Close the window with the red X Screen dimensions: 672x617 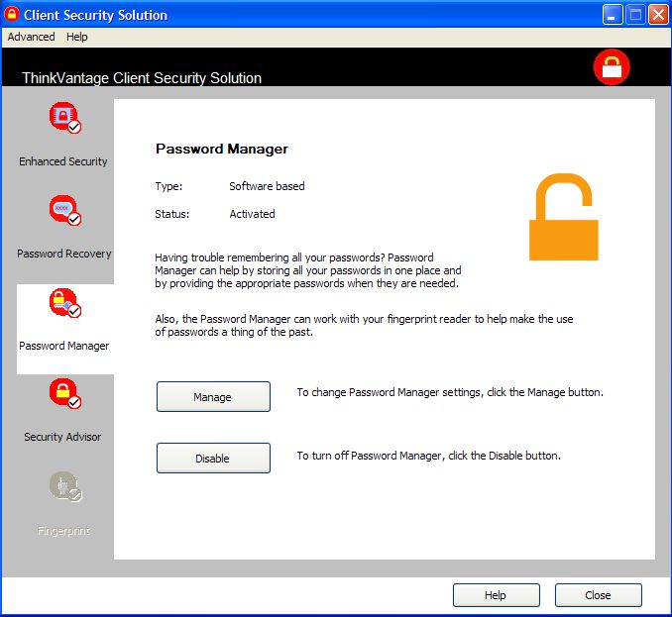point(658,15)
